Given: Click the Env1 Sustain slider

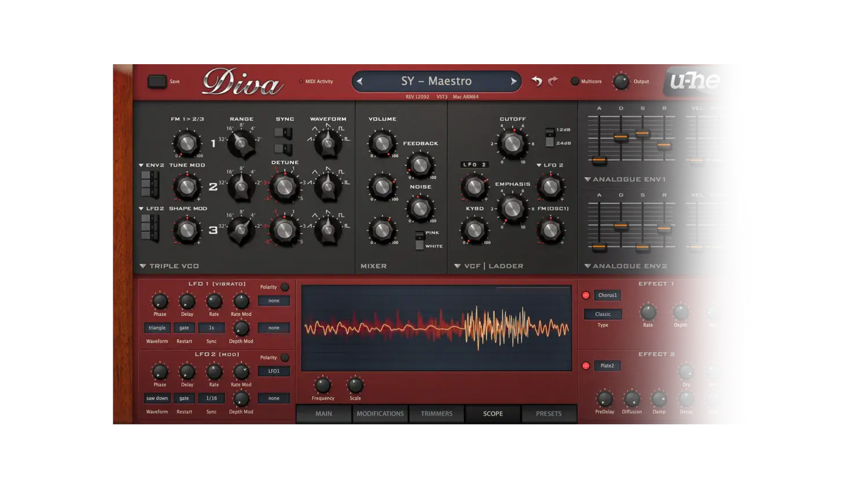Looking at the screenshot, I should pyautogui.click(x=642, y=134).
